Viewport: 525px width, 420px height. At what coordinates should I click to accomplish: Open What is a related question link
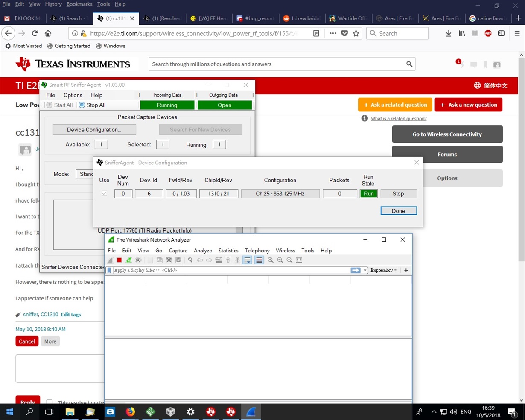pos(399,119)
